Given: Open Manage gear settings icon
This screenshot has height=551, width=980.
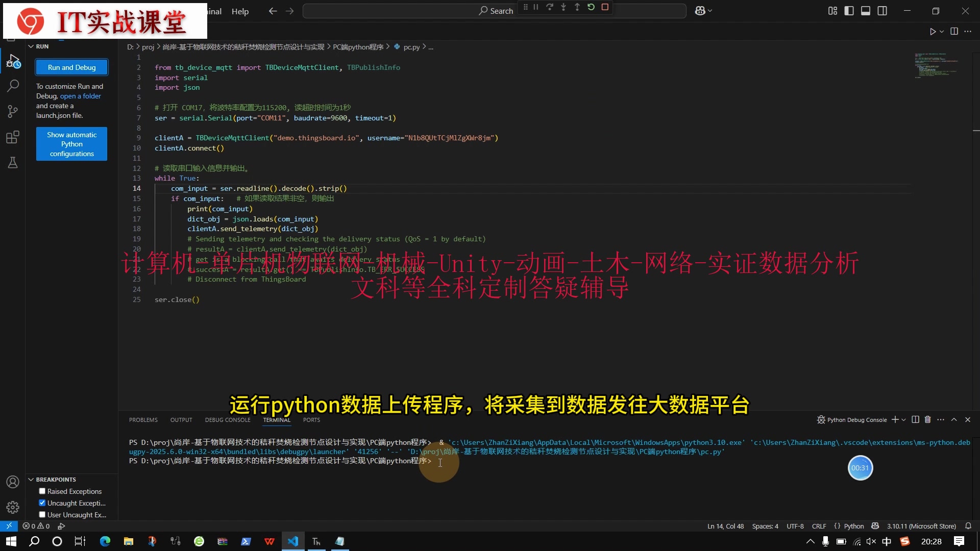Looking at the screenshot, I should 13,507.
